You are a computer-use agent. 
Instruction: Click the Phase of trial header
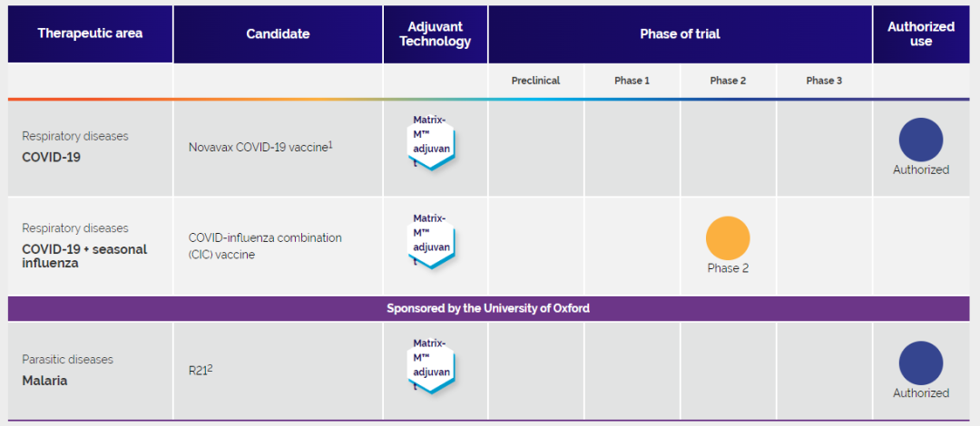coord(680,34)
